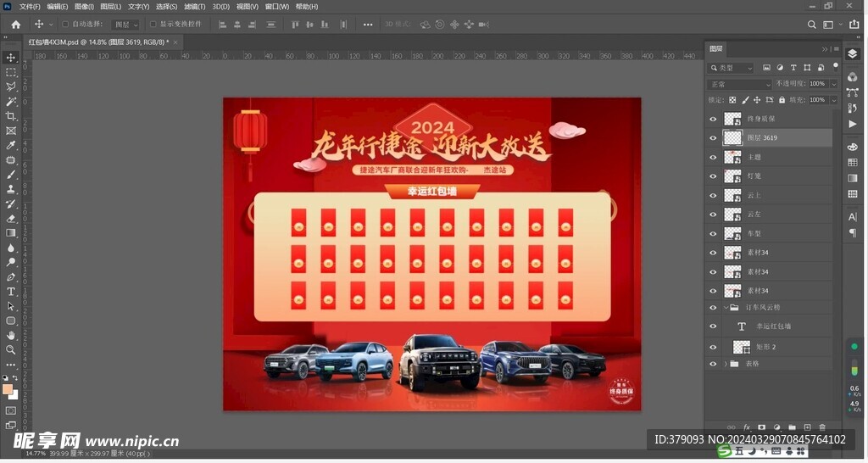Image resolution: width=868 pixels, height=463 pixels.
Task: Select the Horizontal Type tool
Action: [10, 292]
